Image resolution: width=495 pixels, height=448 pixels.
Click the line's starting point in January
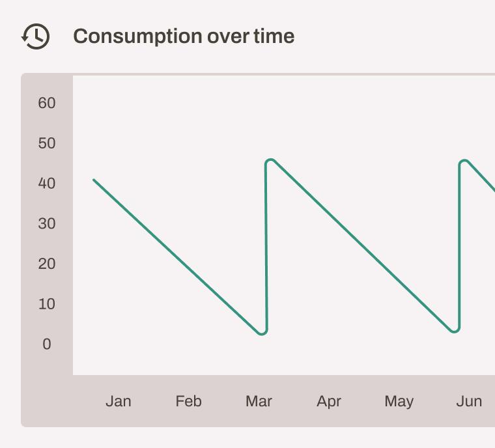pos(94,180)
